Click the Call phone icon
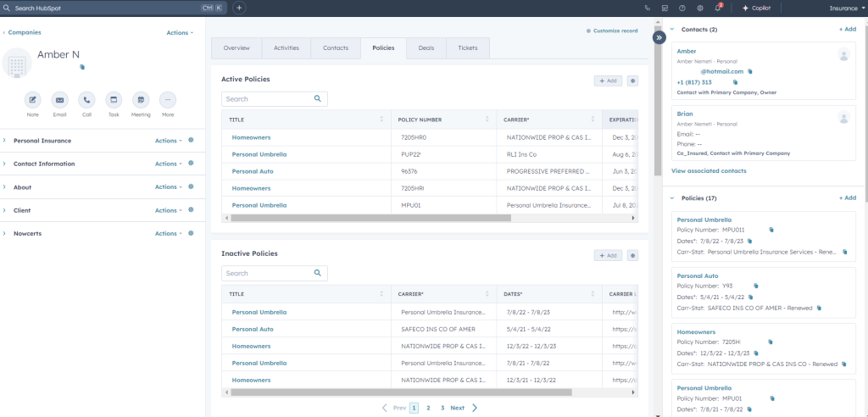This screenshot has height=417, width=868. pos(86,99)
